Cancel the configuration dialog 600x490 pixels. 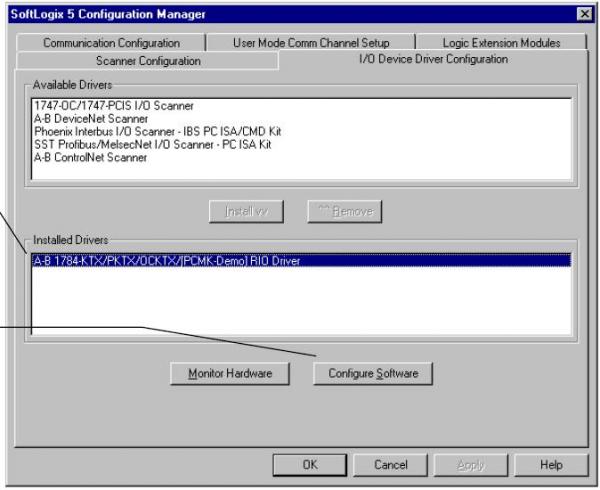point(390,465)
